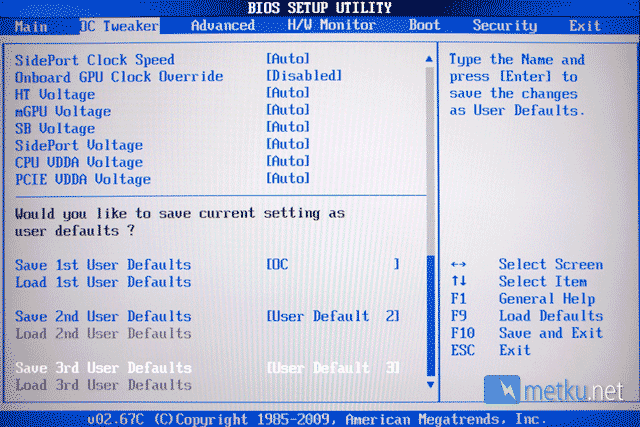
Task: Select the SidePort Voltage setting
Action: click(79, 145)
